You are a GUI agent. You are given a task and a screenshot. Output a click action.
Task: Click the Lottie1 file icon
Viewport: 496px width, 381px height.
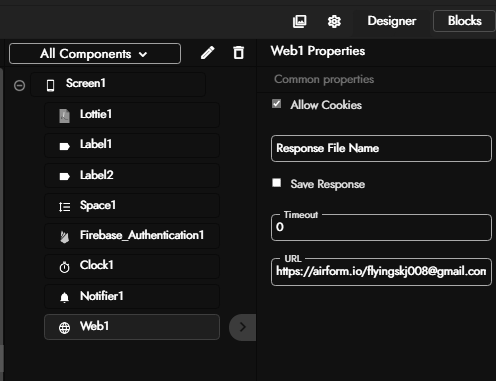(64, 116)
